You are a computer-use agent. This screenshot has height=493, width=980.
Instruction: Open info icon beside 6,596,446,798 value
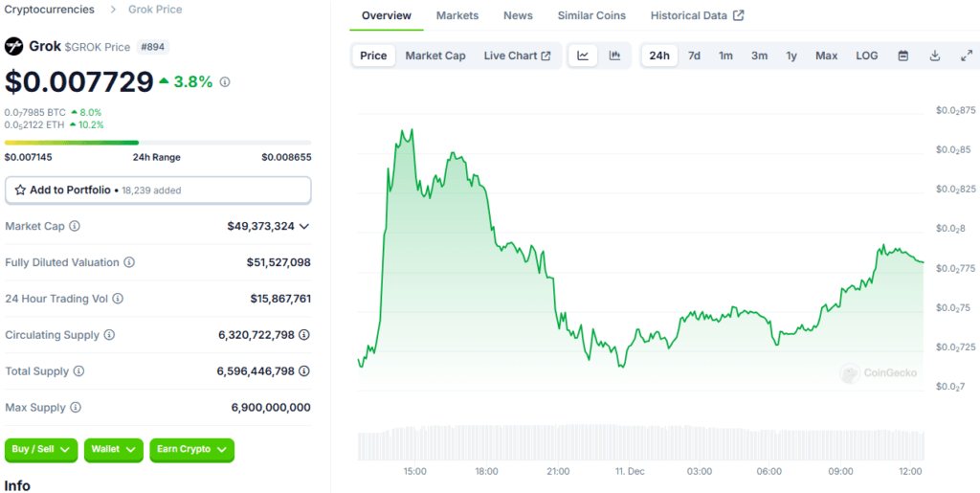(x=304, y=371)
